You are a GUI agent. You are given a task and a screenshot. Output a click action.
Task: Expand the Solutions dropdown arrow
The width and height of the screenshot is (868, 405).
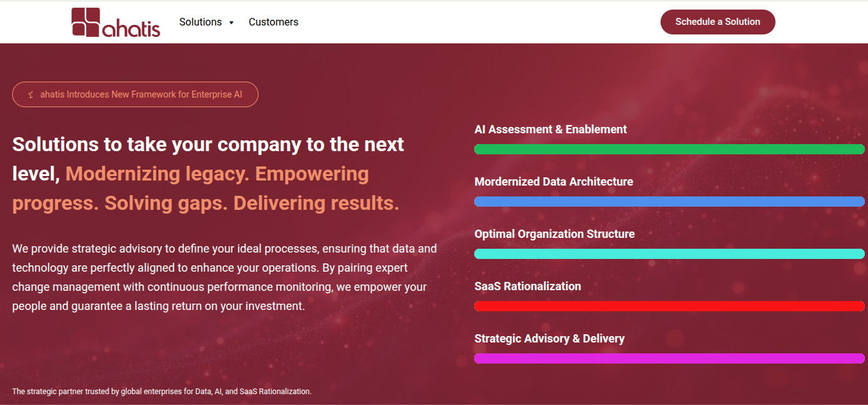point(231,22)
